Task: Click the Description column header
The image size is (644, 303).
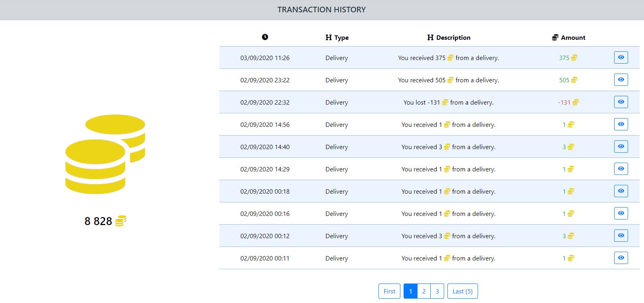Action: [449, 38]
